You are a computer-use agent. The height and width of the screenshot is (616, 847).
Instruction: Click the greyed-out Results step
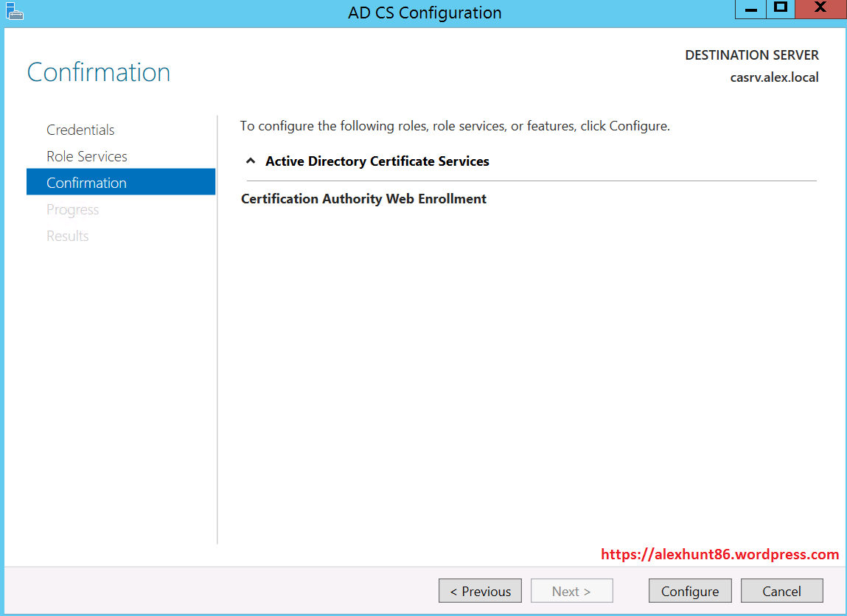pos(67,236)
